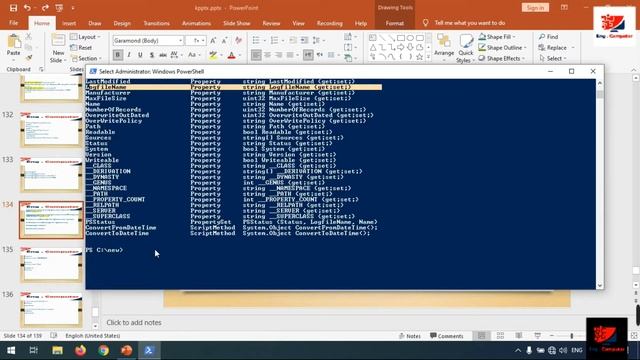Clear all formatting
Screen dimensions: 640x360
(238, 40)
